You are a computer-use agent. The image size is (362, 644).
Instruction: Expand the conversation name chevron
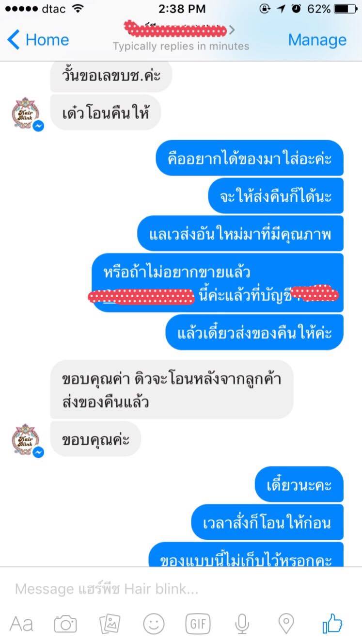point(232,30)
